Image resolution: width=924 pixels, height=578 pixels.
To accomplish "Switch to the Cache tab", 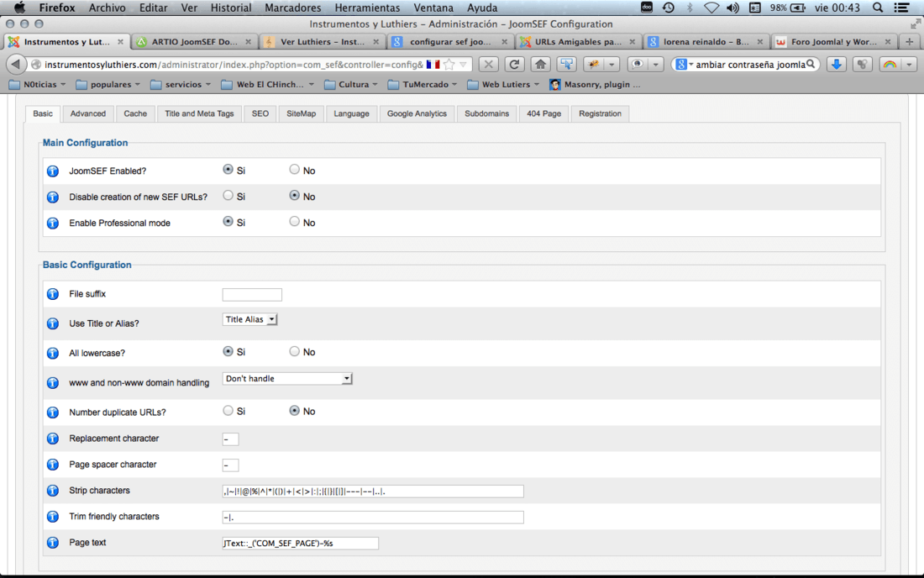I will click(x=135, y=113).
